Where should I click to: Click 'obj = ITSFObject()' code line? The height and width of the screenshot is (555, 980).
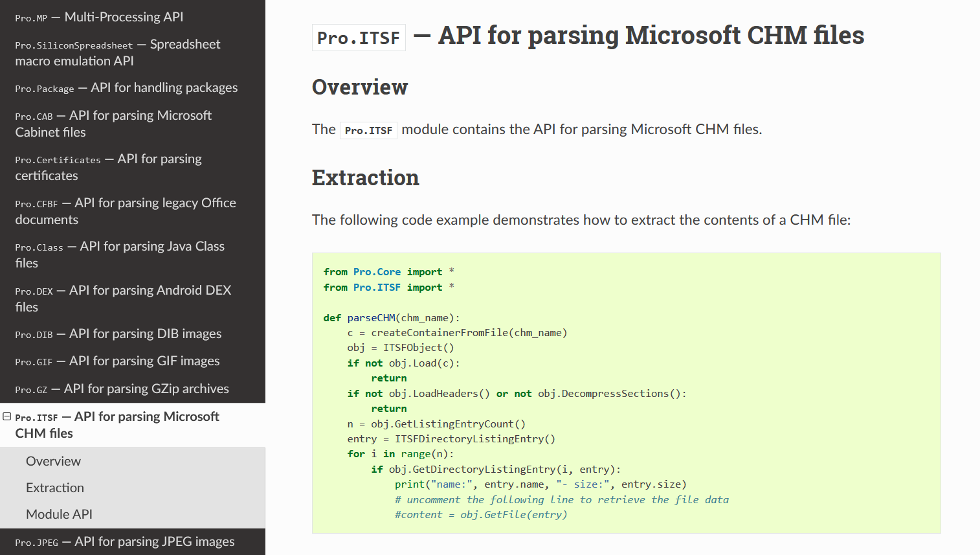click(x=401, y=348)
